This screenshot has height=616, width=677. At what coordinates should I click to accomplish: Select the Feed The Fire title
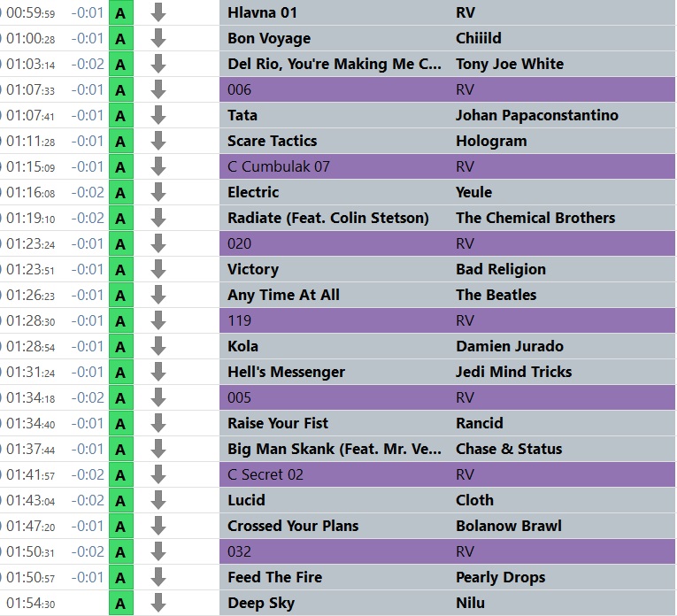(x=274, y=577)
